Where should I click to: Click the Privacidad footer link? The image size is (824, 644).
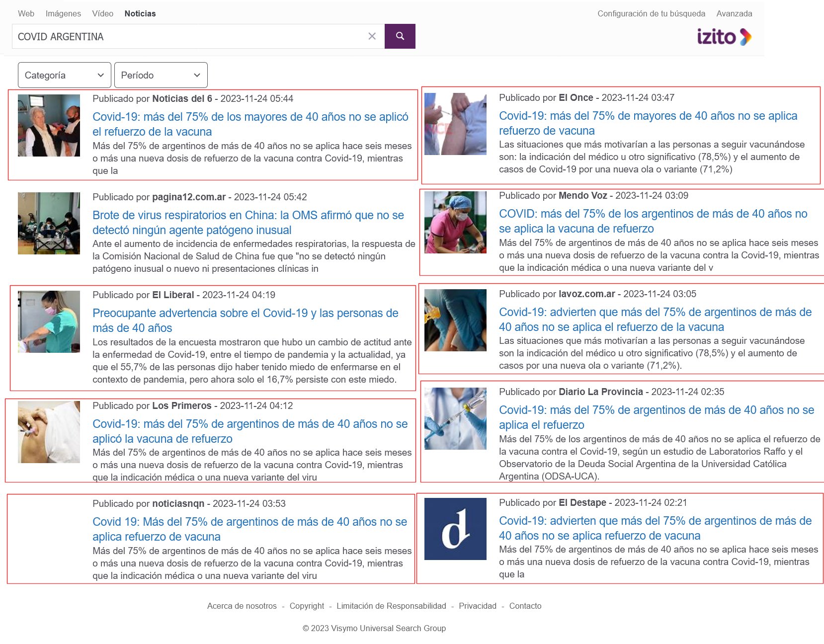[477, 606]
